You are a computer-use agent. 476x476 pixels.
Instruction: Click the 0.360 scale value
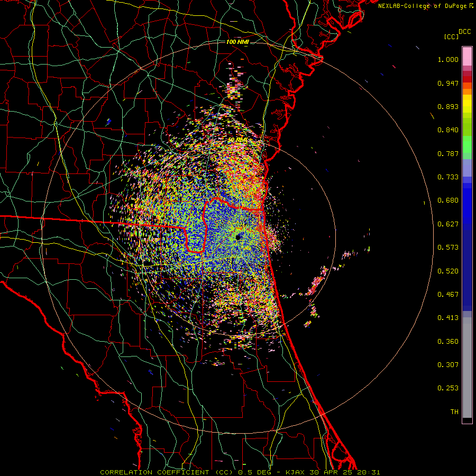pos(448,342)
